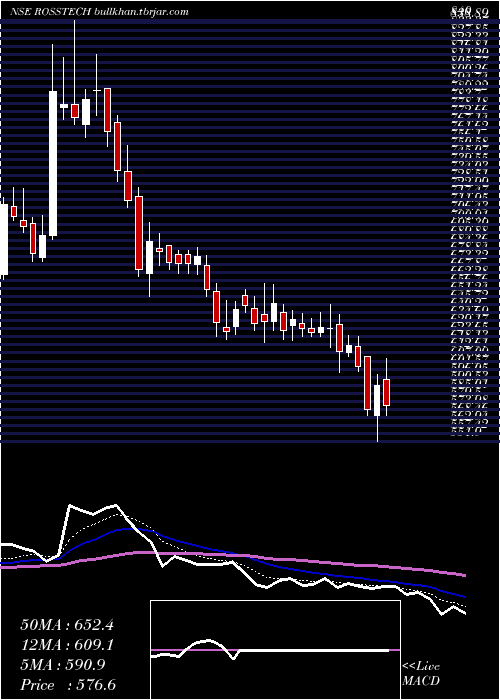Click the 50MA : 652.4 value

point(67,625)
